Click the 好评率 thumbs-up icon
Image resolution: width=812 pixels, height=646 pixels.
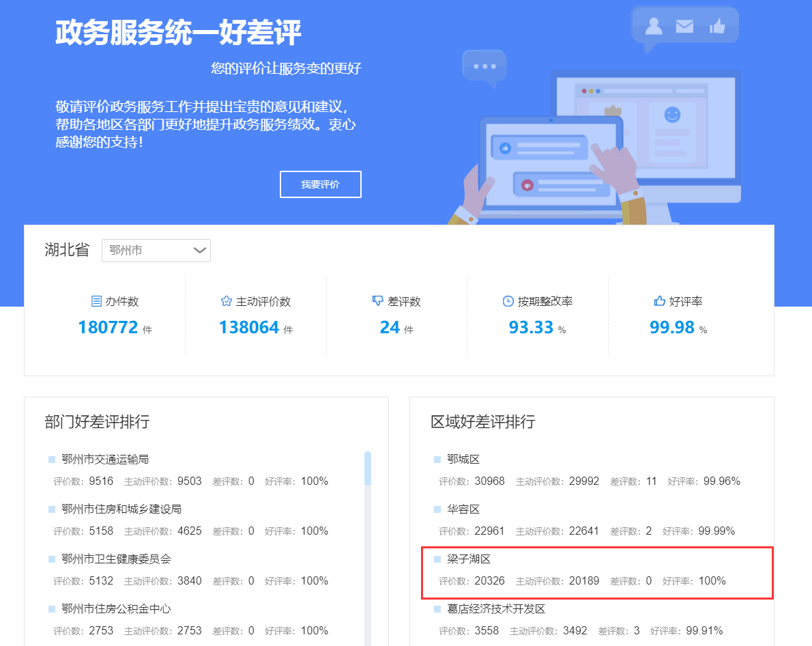coord(659,300)
